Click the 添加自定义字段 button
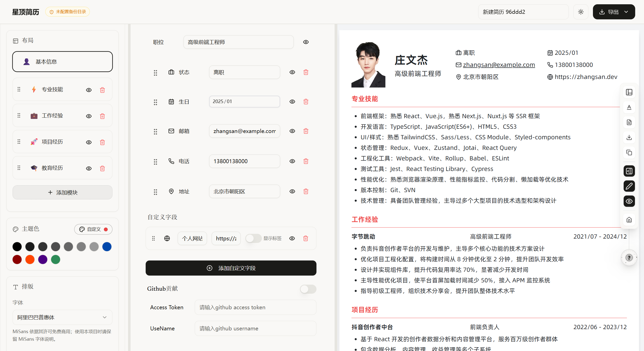This screenshot has height=351, width=644. tap(231, 268)
